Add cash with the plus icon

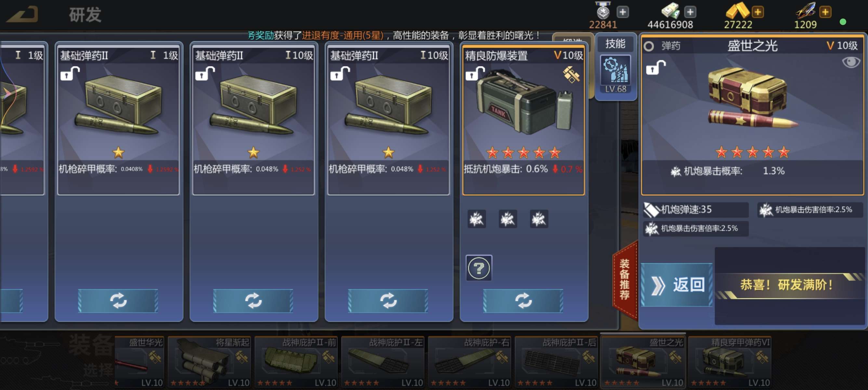click(x=690, y=12)
